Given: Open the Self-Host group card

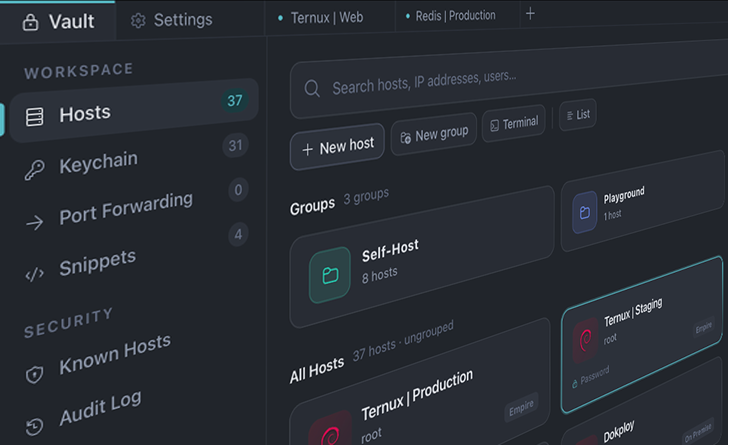Looking at the screenshot, I should [x=422, y=257].
